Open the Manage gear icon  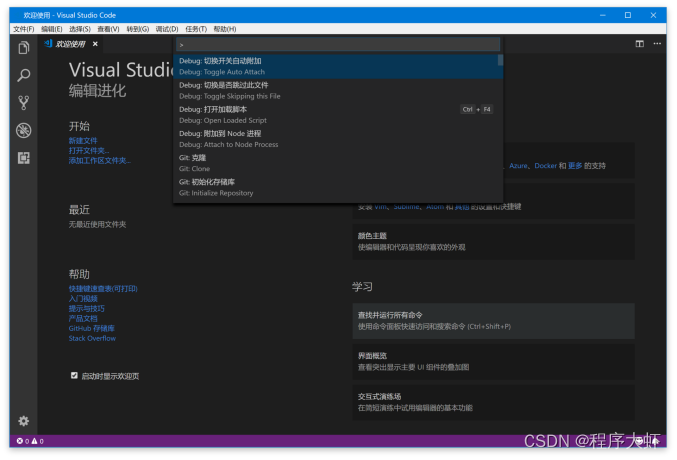pos(24,421)
